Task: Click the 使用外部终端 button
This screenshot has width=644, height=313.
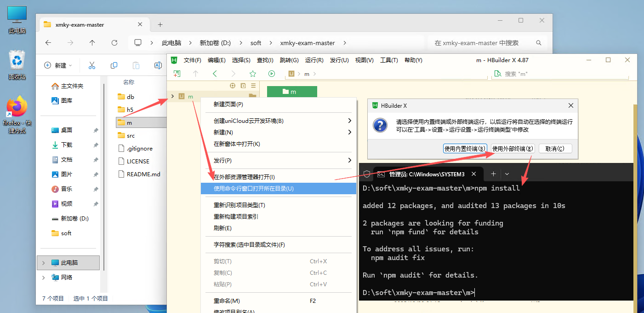Action: coord(513,149)
